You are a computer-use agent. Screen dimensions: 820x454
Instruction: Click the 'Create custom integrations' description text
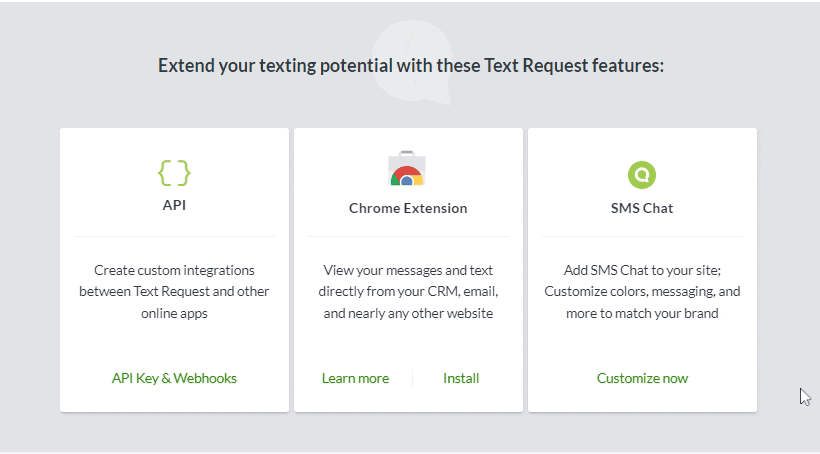pyautogui.click(x=174, y=292)
